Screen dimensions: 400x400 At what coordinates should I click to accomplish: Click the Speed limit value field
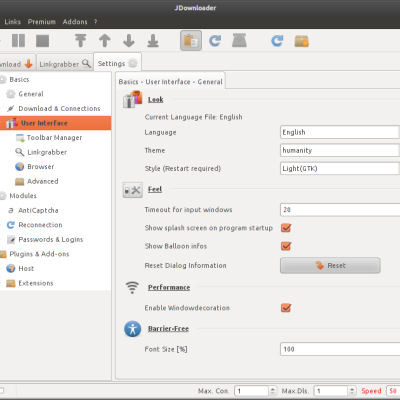[x=393, y=391]
